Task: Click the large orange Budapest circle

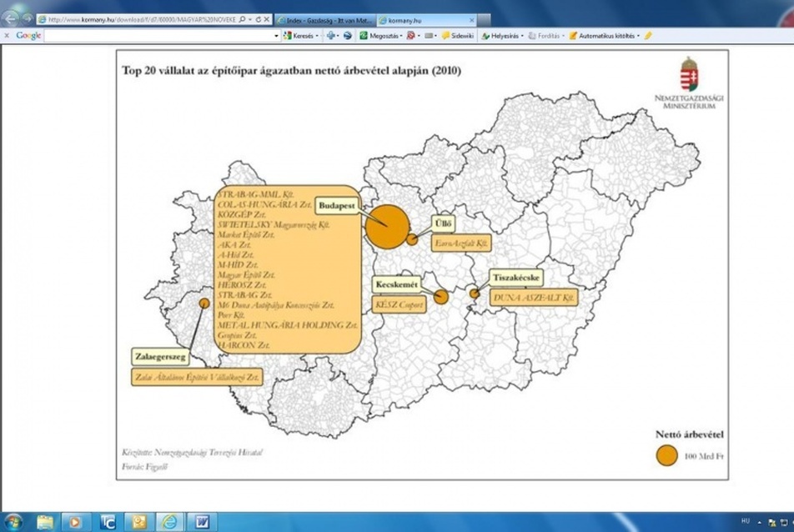Action: [x=387, y=227]
